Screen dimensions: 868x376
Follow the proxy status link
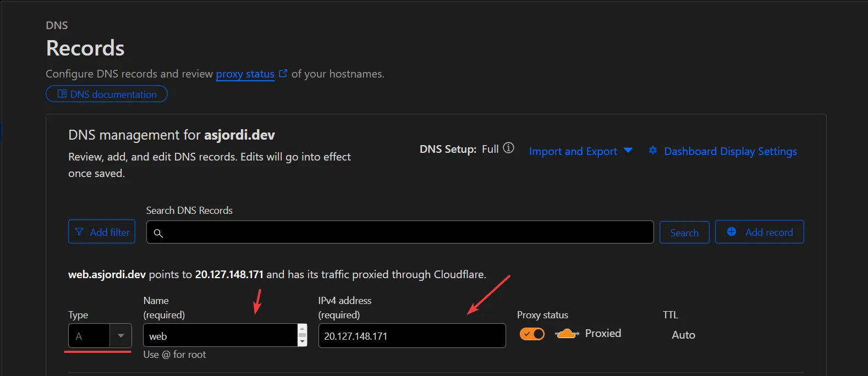pyautogui.click(x=245, y=74)
